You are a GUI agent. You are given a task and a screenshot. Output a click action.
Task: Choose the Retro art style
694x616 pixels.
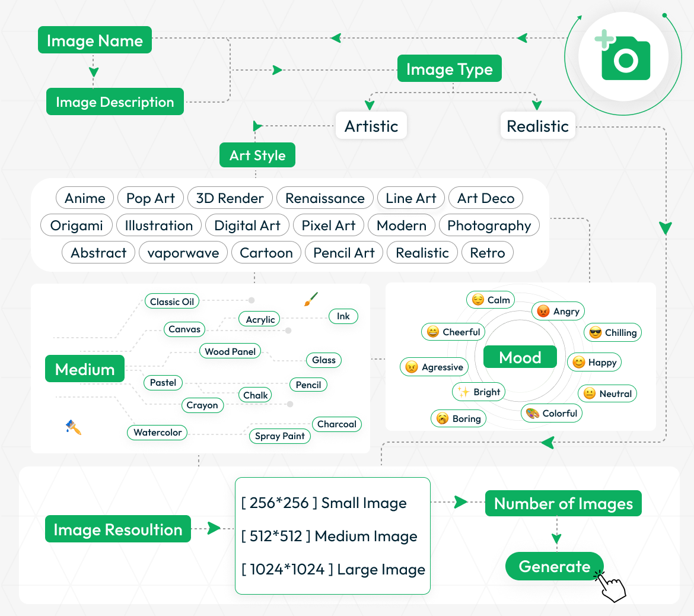(488, 253)
